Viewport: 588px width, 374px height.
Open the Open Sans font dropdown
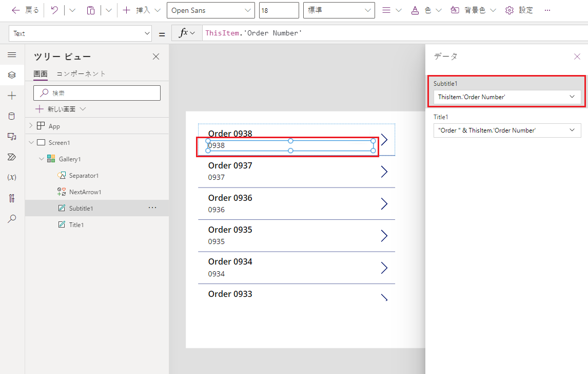click(210, 10)
